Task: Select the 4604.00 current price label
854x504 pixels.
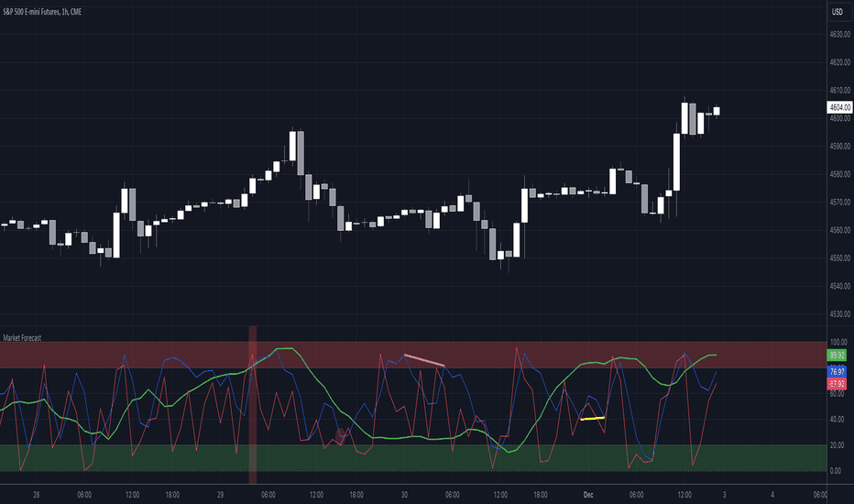Action: pos(839,107)
